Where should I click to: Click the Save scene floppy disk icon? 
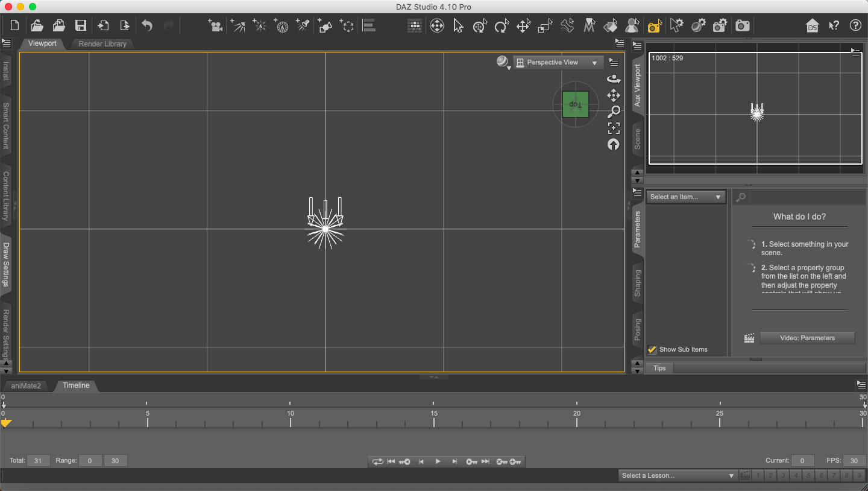(80, 25)
